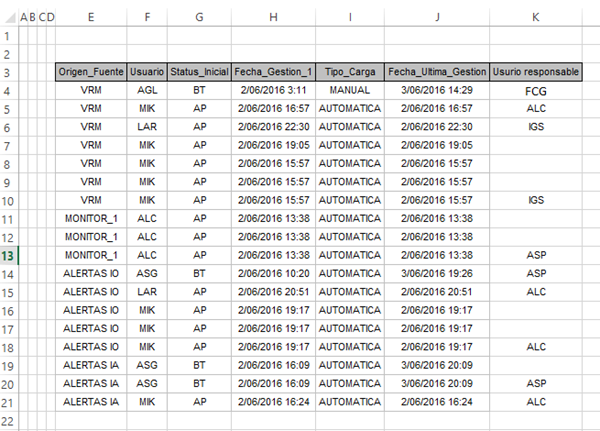The height and width of the screenshot is (431, 600).
Task: Click the Origen_Fuente header cell
Action: click(91, 72)
